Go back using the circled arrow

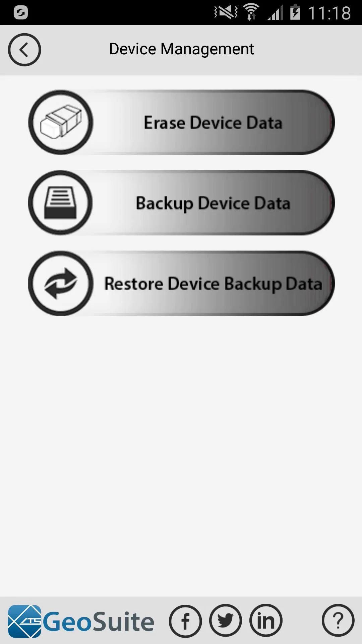(24, 50)
